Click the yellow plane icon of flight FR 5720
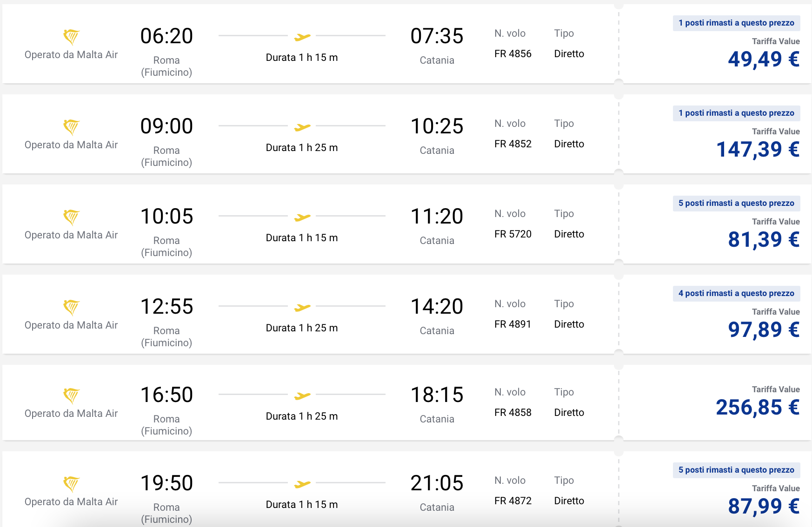This screenshot has height=527, width=812. [x=302, y=217]
